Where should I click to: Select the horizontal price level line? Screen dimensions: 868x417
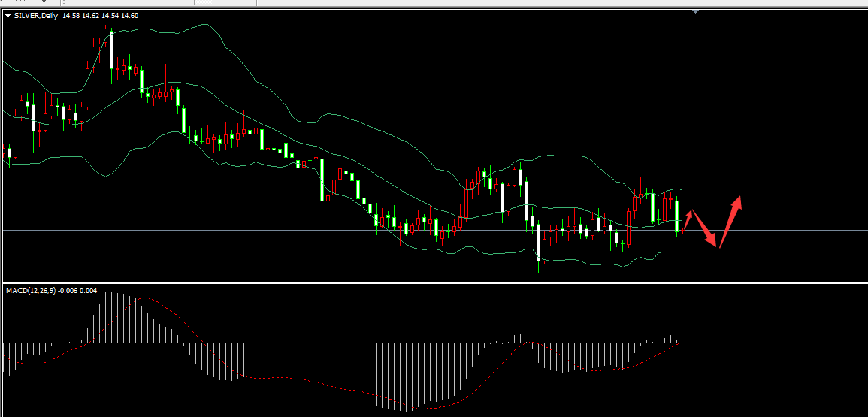point(434,230)
